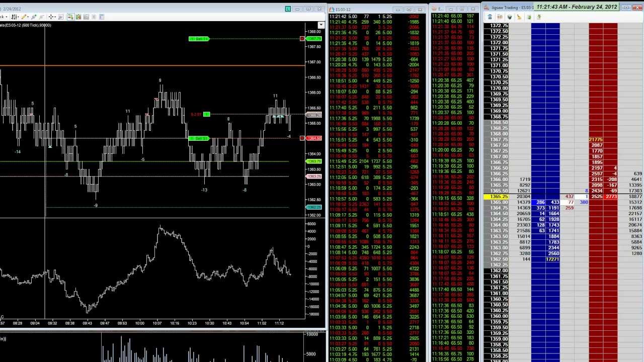This screenshot has width=644, height=362.
Task: Click the last icon in Jigsaw toolbar
Action: click(538, 17)
